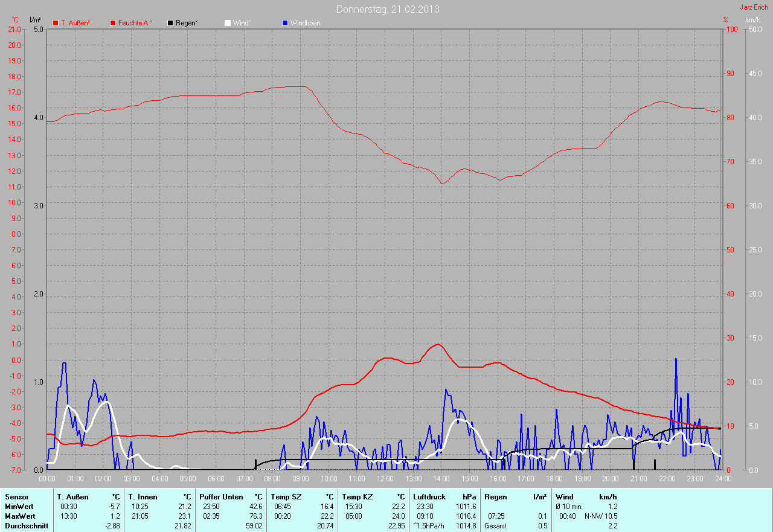Select the 'Regen*' legend label
This screenshot has width=773, height=532.
187,23
